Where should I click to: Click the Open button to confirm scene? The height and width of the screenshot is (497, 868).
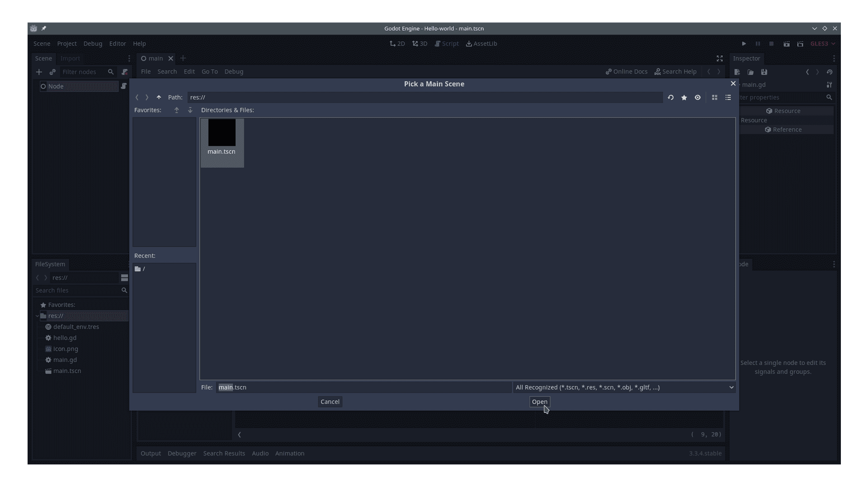tap(539, 401)
